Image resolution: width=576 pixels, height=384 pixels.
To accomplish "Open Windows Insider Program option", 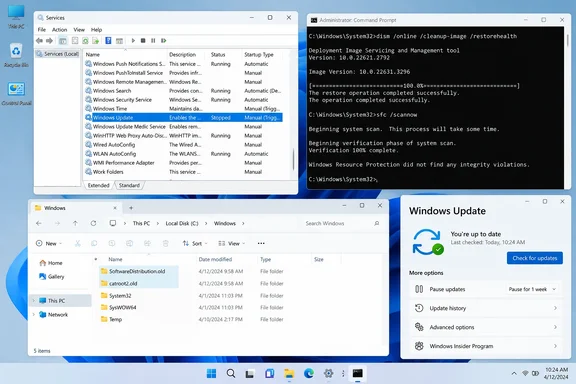I will tap(486, 346).
